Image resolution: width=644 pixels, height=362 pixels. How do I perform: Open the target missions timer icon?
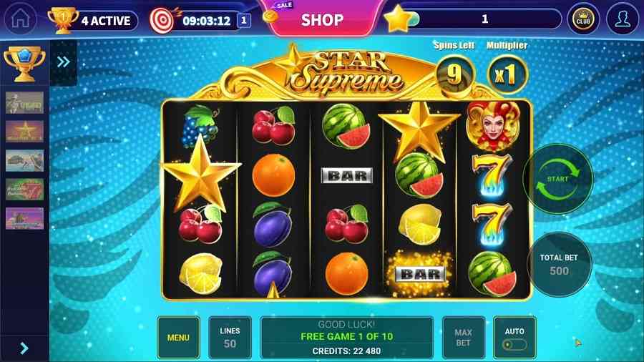[162, 20]
